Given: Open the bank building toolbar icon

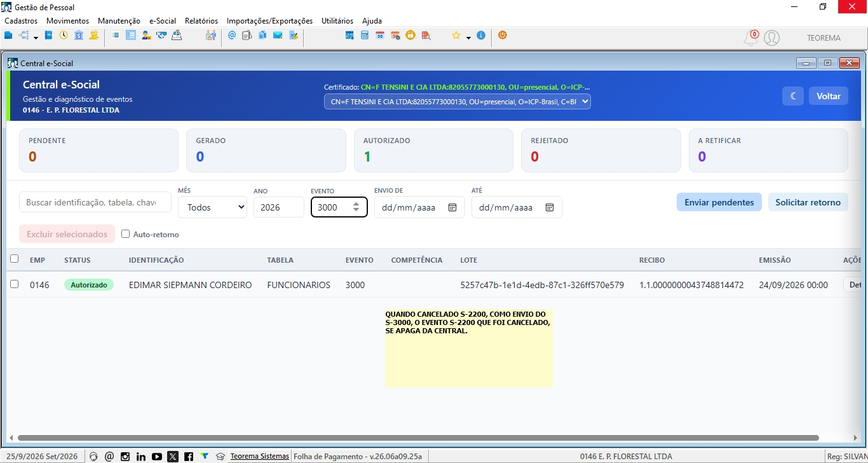Looking at the screenshot, I should pyautogui.click(x=79, y=36).
